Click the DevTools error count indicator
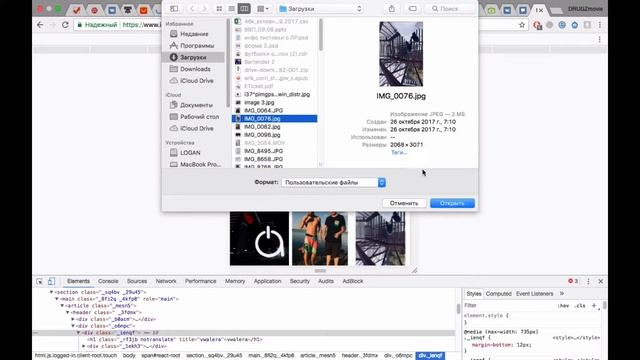Screen dimensions: 640x360 573,281
